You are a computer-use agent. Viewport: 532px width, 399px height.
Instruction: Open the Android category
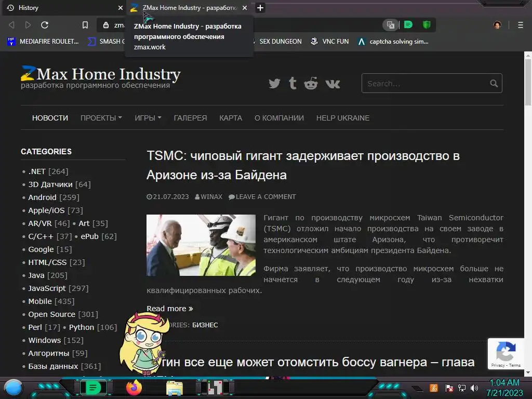(x=42, y=197)
